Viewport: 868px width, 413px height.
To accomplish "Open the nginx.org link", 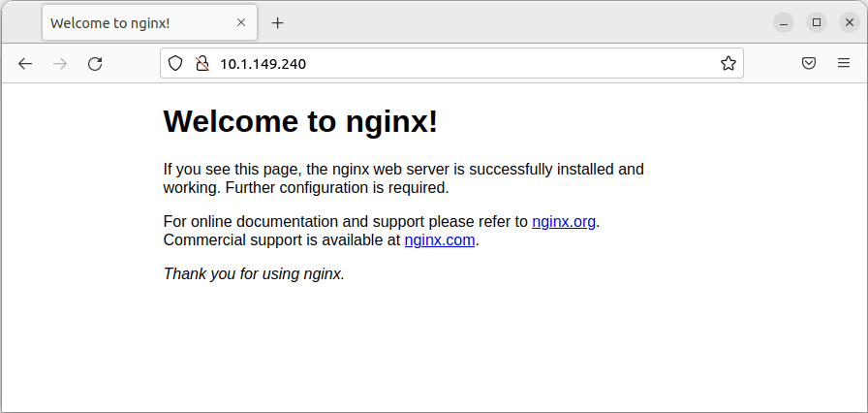I will 564,222.
